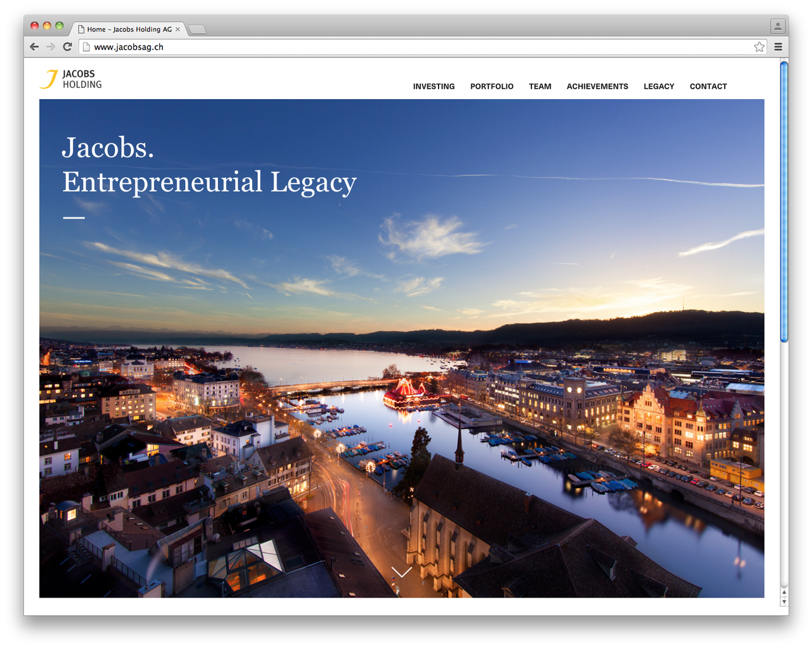This screenshot has width=812, height=648.
Task: Click the page icon in address bar
Action: 87,47
